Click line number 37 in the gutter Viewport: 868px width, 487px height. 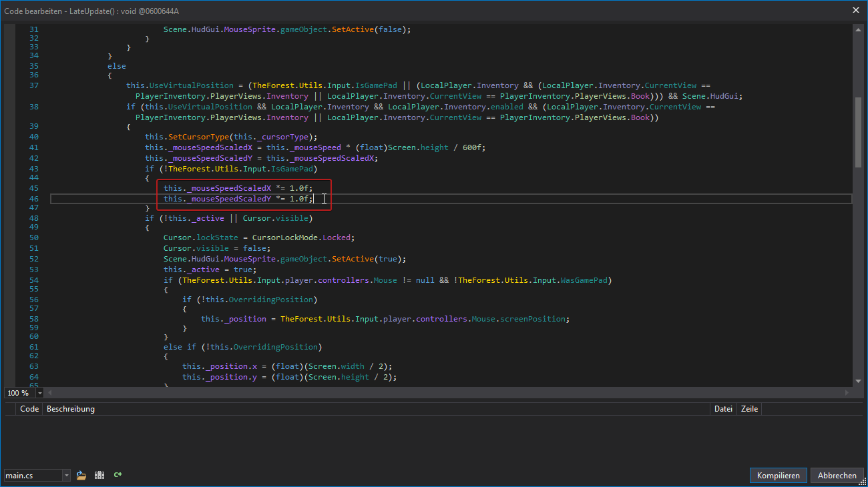click(x=34, y=85)
